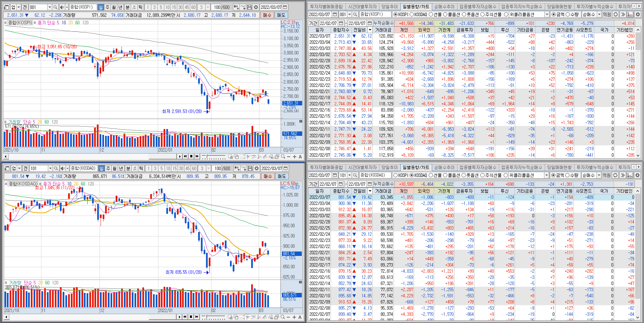Click the search icon beside code 001 in KOSPI table

click(355, 14)
